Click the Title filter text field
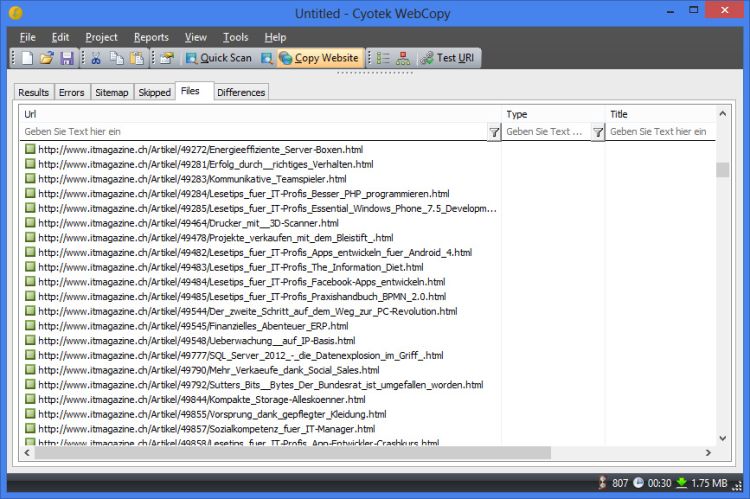The height and width of the screenshot is (499, 750). coord(660,132)
